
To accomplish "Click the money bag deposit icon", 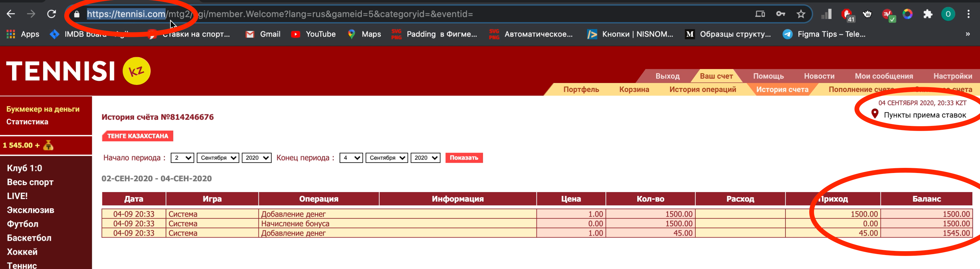I will tap(48, 145).
